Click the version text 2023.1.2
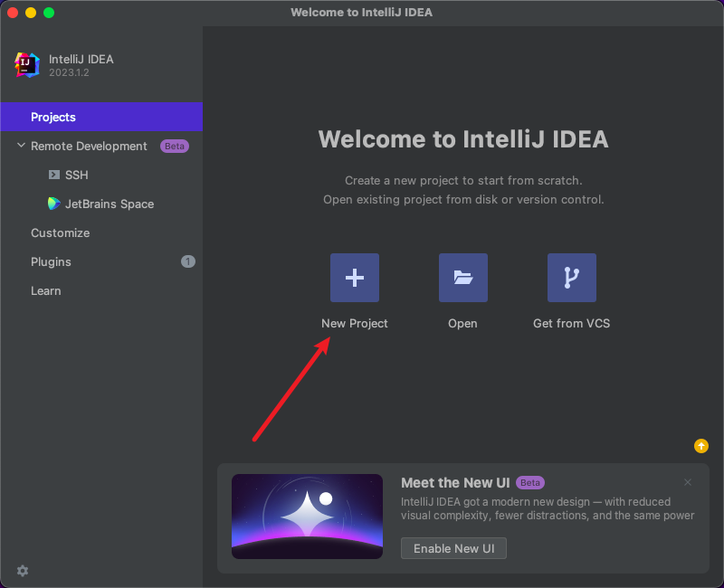 (x=70, y=73)
